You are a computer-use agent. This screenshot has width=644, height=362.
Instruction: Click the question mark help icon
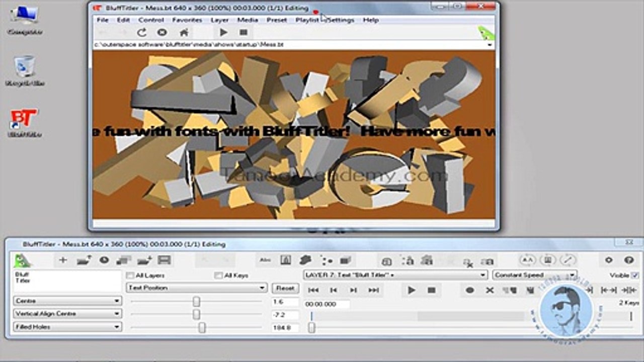point(629,260)
